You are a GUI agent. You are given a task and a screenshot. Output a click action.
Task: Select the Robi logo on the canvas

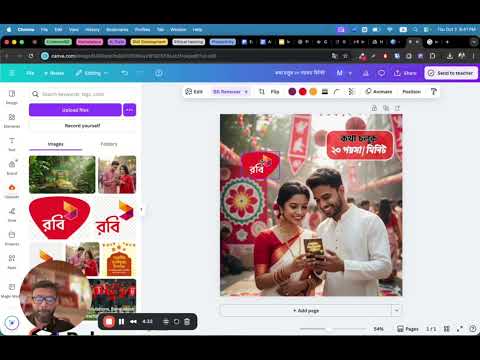tap(260, 165)
